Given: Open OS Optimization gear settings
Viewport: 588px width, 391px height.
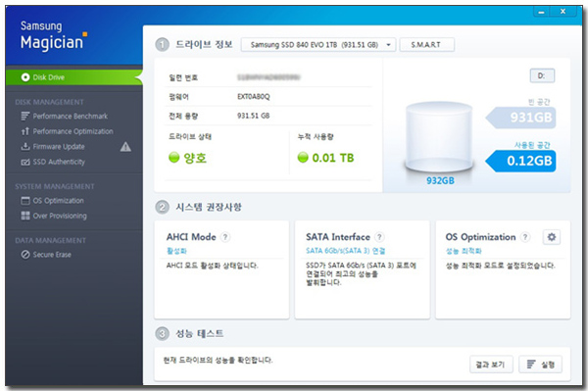Looking at the screenshot, I should click(551, 237).
